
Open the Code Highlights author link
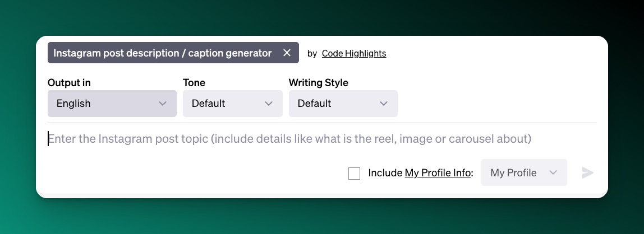353,54
